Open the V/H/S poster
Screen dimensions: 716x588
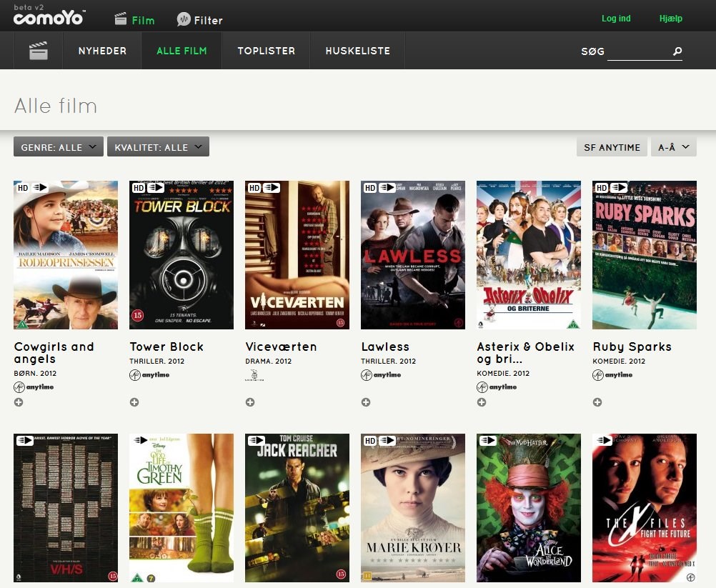pyautogui.click(x=66, y=508)
